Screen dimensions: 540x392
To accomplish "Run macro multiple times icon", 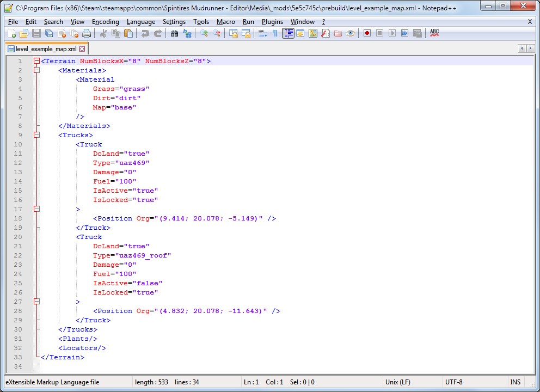I will coord(404,33).
